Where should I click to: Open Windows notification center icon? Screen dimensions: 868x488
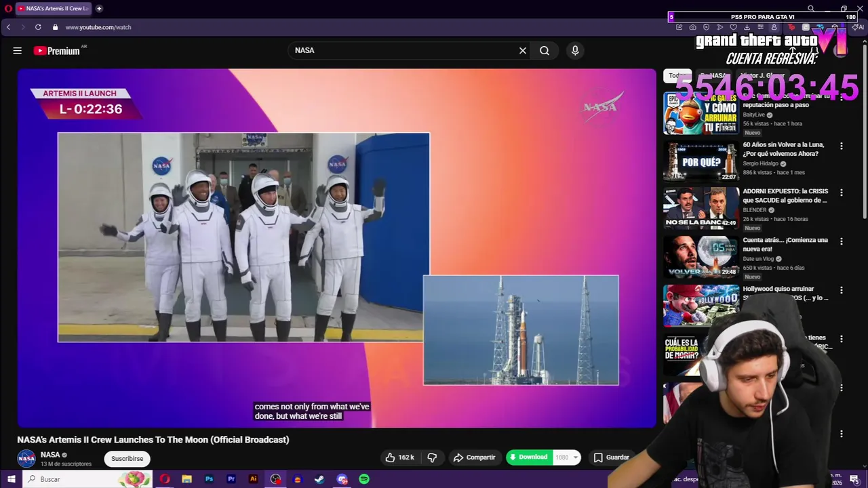click(854, 479)
